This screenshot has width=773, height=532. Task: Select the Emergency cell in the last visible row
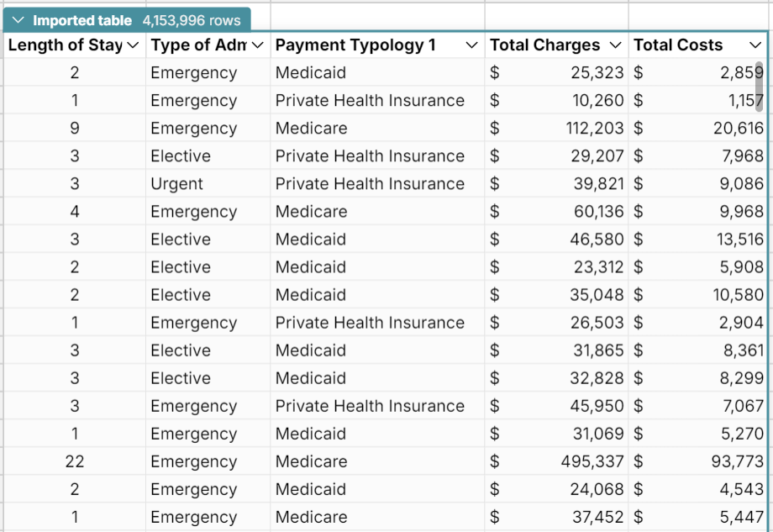point(187,517)
